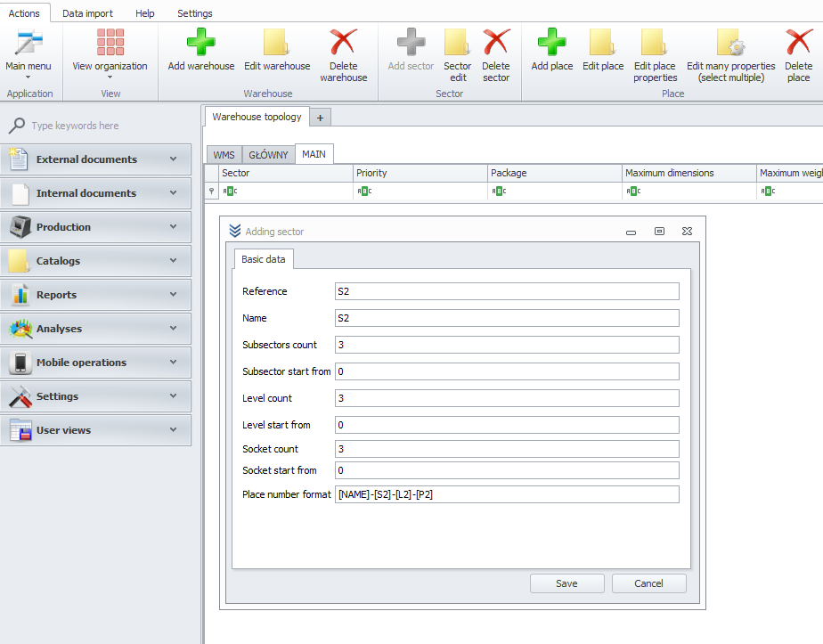This screenshot has width=823, height=644.
Task: Click Add warehouse green plus icon
Action: tap(201, 42)
